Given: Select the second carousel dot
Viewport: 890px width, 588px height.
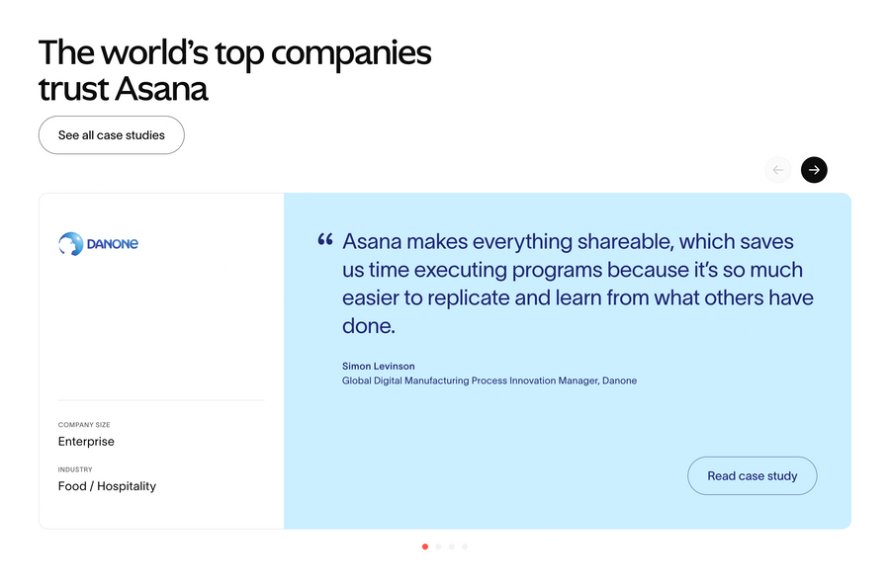Looking at the screenshot, I should pos(438,546).
